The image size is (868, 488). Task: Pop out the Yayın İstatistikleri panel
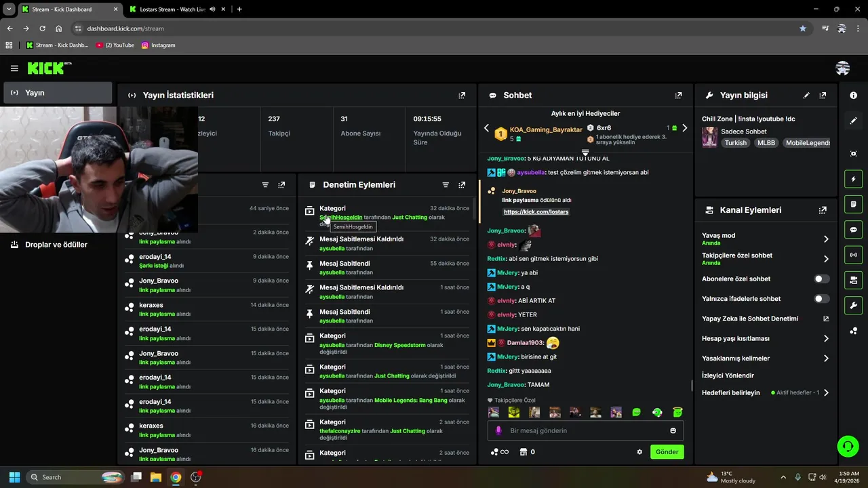462,96
